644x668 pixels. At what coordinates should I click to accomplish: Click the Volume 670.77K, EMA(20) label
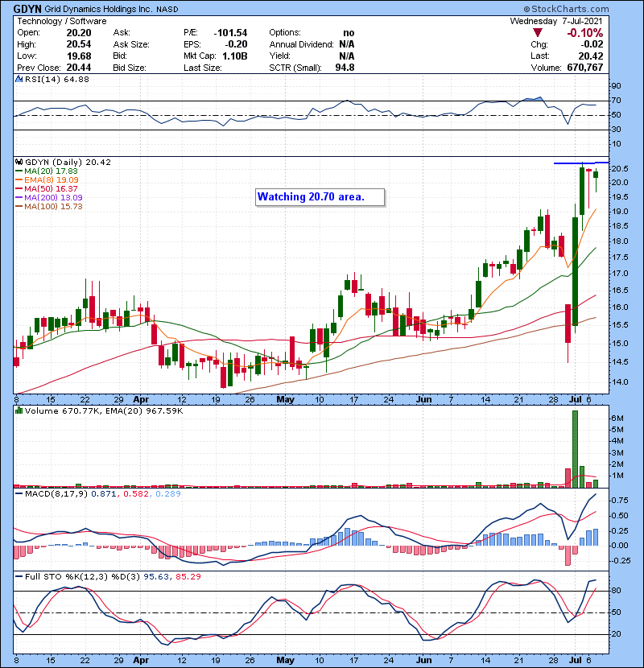point(104,411)
